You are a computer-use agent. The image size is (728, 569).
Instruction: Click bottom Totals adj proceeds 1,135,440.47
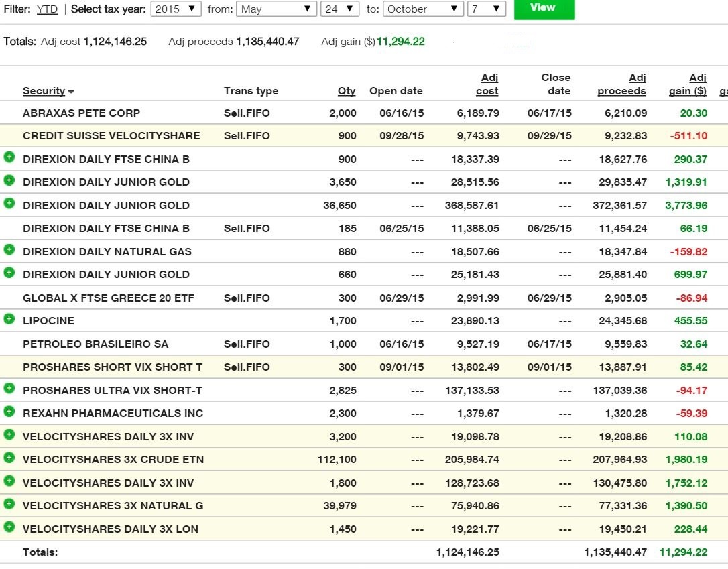pyautogui.click(x=615, y=552)
